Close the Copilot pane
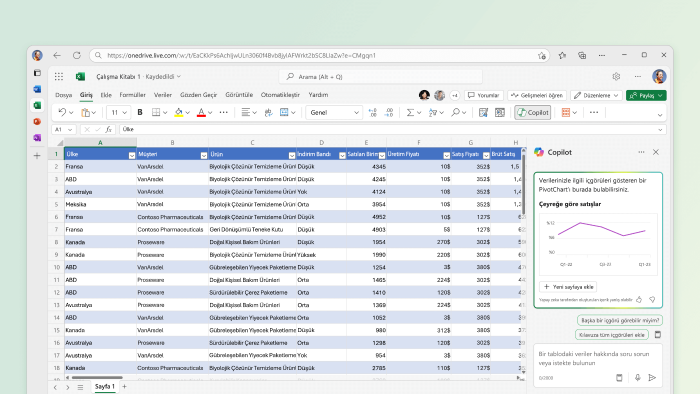Image resolution: width=700 pixels, height=394 pixels. tap(656, 152)
